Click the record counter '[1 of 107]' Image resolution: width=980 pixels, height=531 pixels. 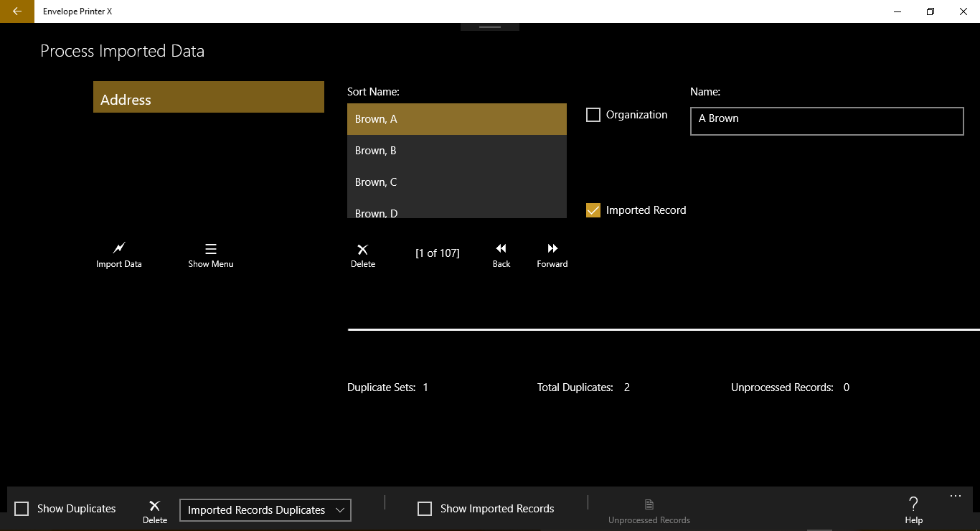(x=438, y=253)
